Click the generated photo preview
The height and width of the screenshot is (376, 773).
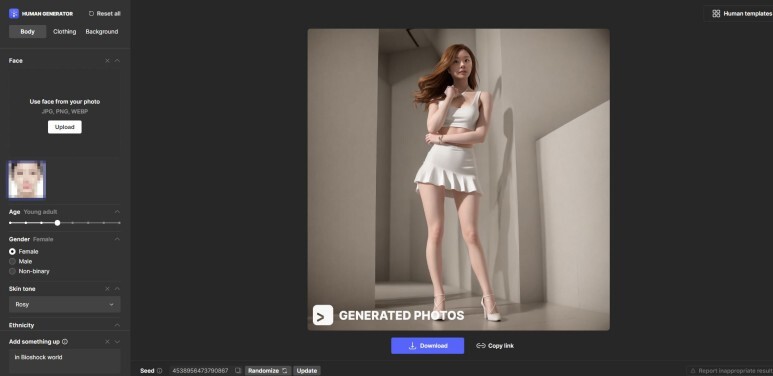[458, 179]
